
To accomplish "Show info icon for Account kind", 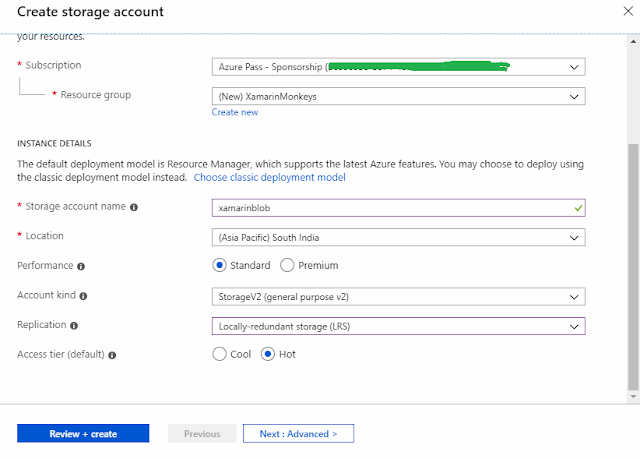I will tap(83, 296).
